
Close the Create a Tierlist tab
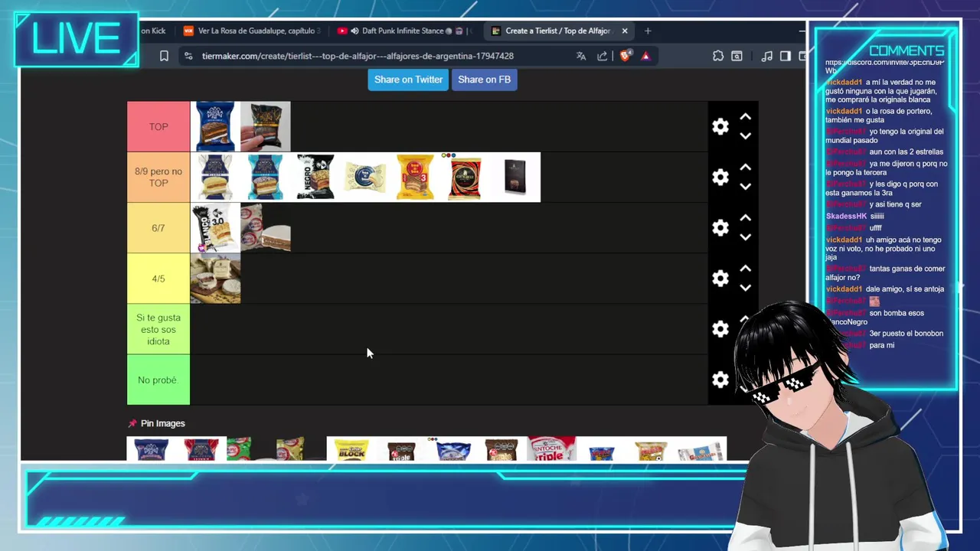click(625, 31)
